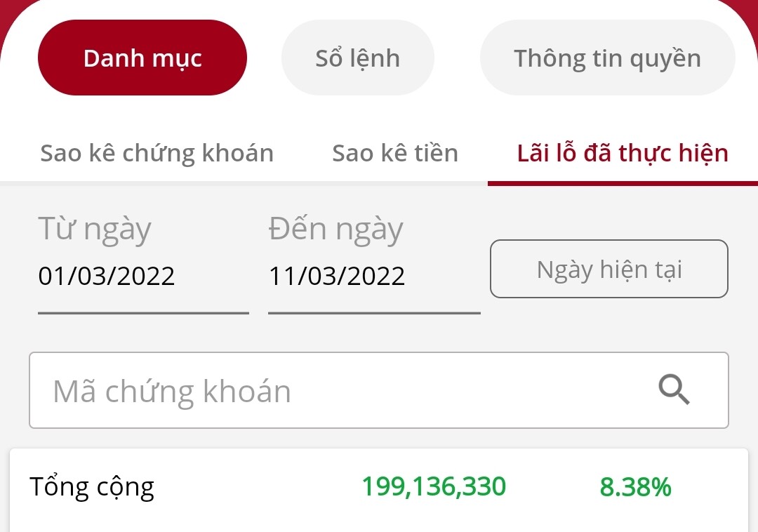This screenshot has width=758, height=532.
Task: Select the Sao kê chứng khoán tab
Action: (x=157, y=153)
